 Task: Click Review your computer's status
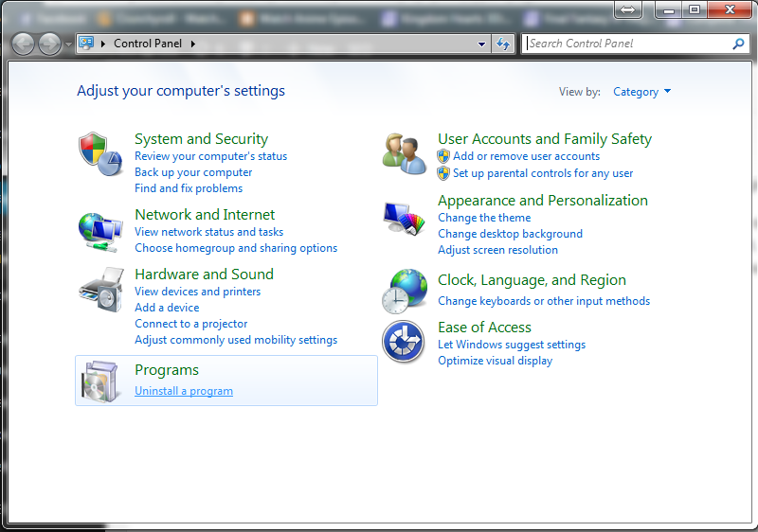click(x=210, y=156)
